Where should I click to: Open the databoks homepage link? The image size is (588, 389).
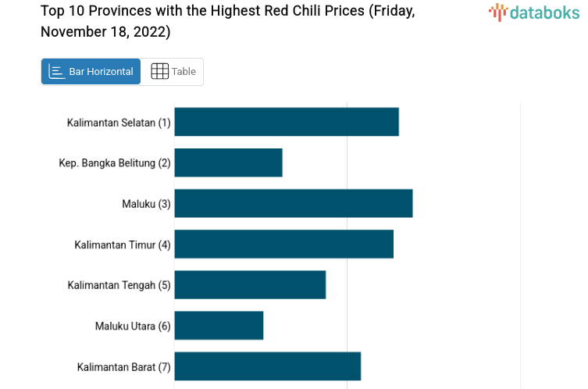click(534, 12)
